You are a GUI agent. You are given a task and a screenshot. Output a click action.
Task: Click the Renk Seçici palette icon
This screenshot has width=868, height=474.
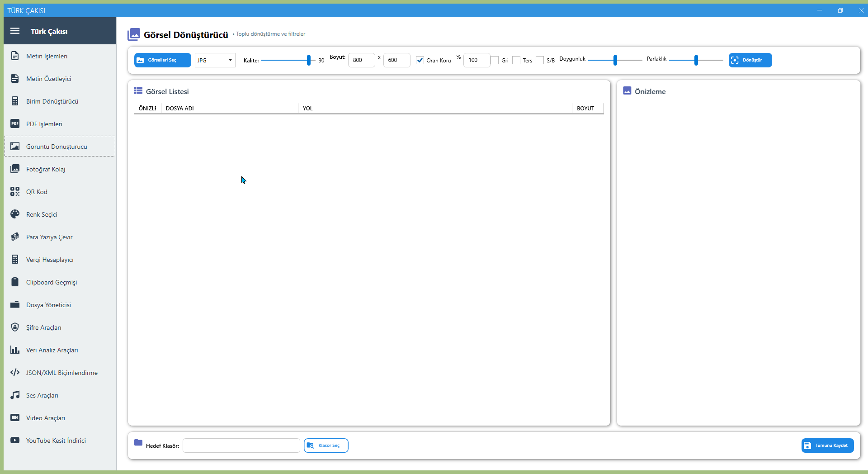pyautogui.click(x=15, y=214)
